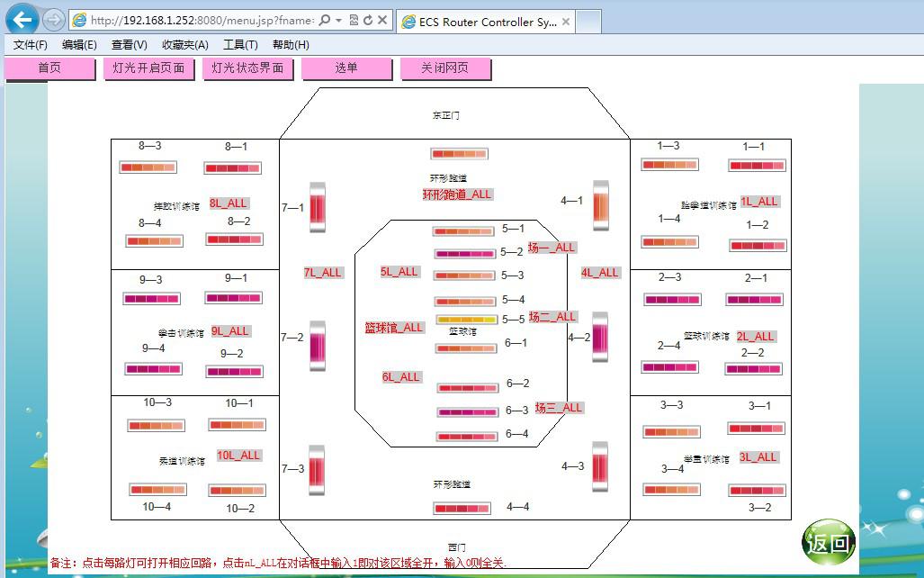Click the search magnifier icon in address bar
The image size is (924, 578).
(x=325, y=20)
